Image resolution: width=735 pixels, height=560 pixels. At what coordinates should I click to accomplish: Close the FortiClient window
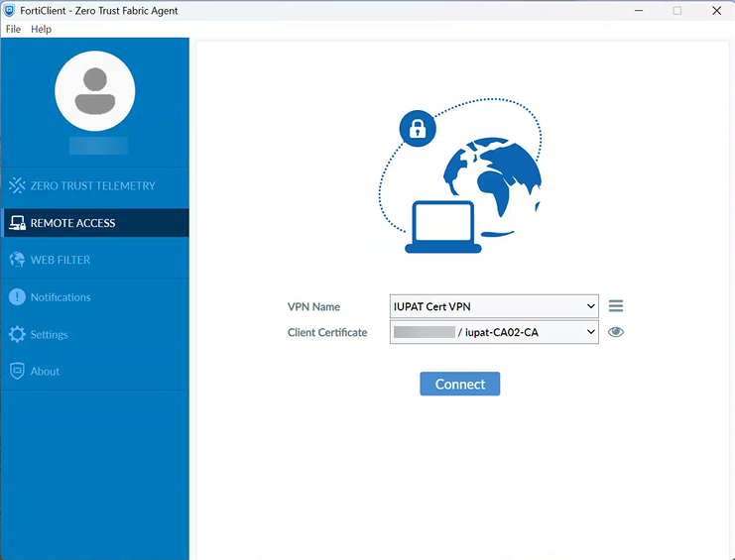click(x=717, y=10)
